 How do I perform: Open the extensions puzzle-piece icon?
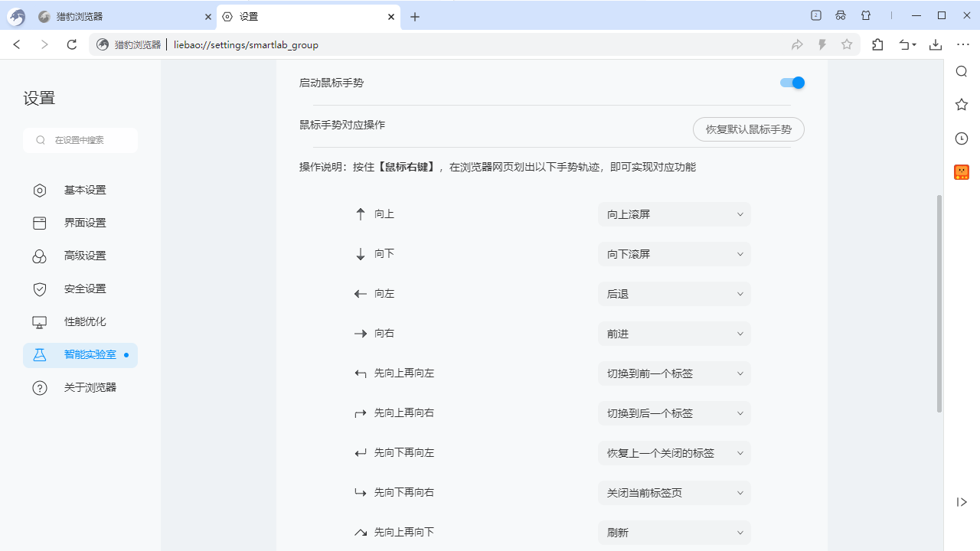pos(877,44)
